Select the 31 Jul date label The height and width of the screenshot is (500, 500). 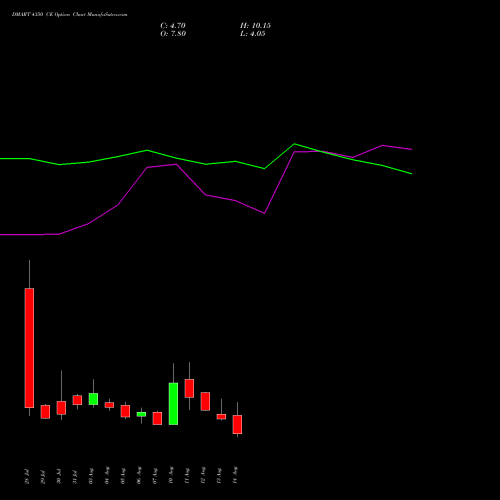pos(75,476)
